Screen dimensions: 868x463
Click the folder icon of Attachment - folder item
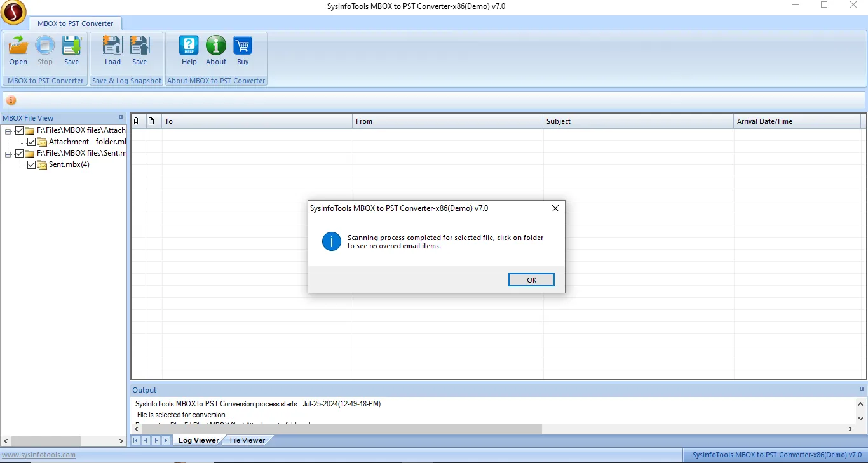[42, 142]
